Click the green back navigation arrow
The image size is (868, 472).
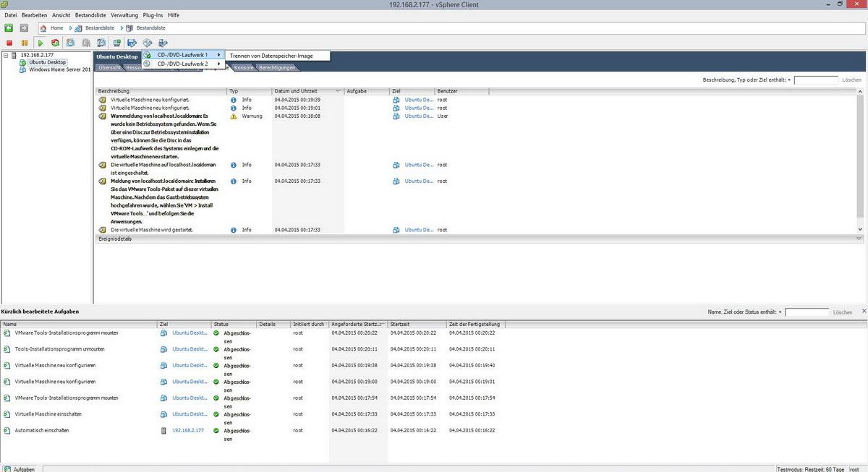9,27
